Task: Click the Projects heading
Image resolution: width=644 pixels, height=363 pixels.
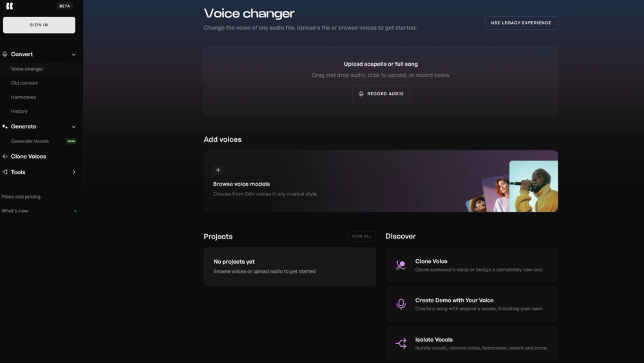Action: (218, 237)
